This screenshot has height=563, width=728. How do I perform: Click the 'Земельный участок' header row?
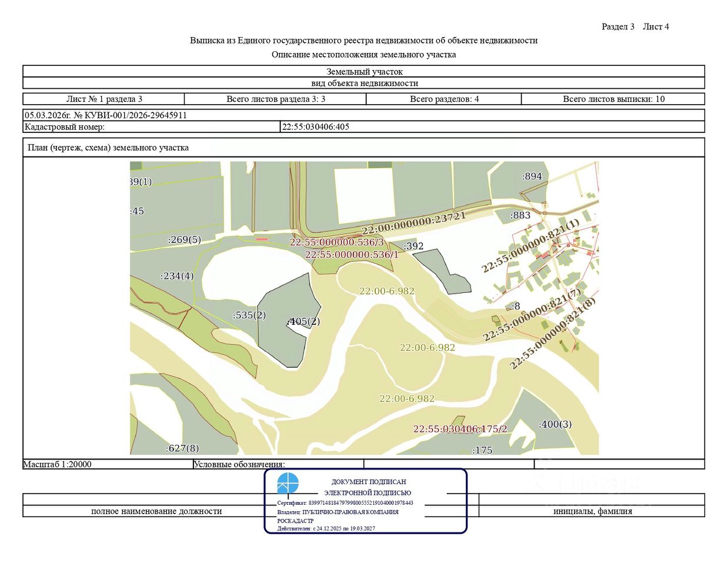pyautogui.click(x=364, y=72)
